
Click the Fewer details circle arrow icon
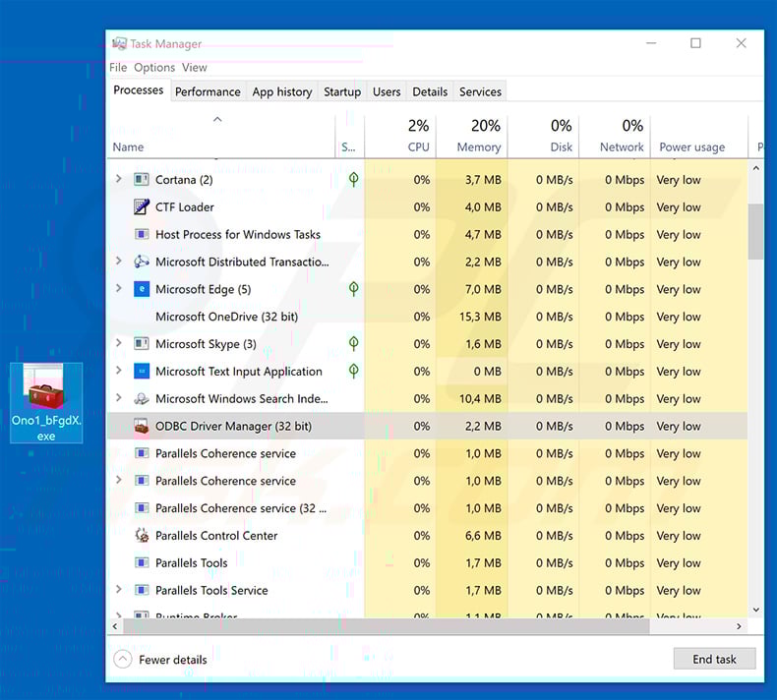122,660
